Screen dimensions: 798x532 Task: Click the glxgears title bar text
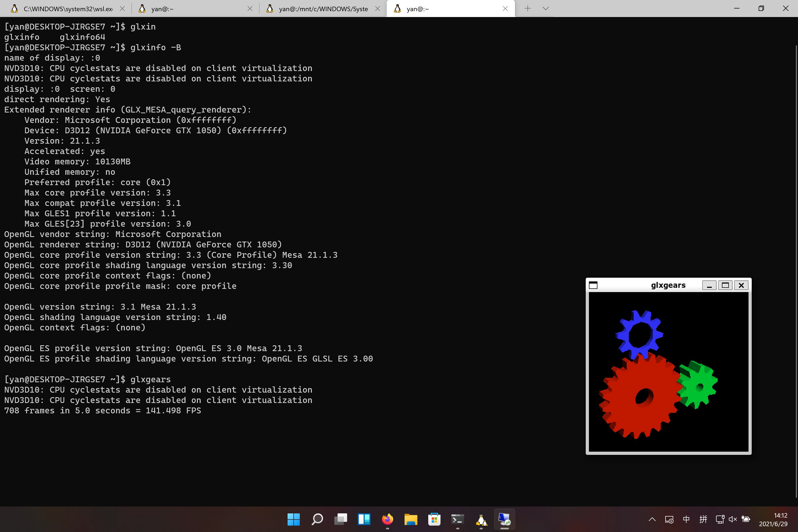click(668, 285)
